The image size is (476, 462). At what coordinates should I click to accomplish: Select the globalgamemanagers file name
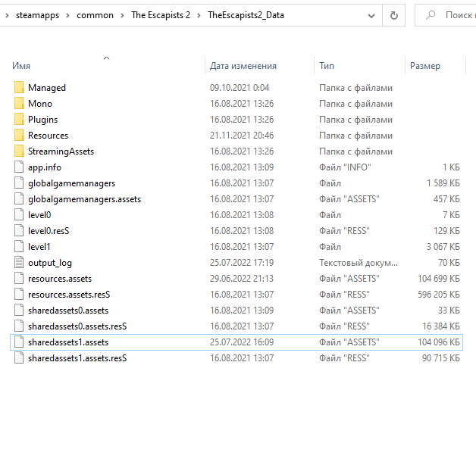coord(72,183)
